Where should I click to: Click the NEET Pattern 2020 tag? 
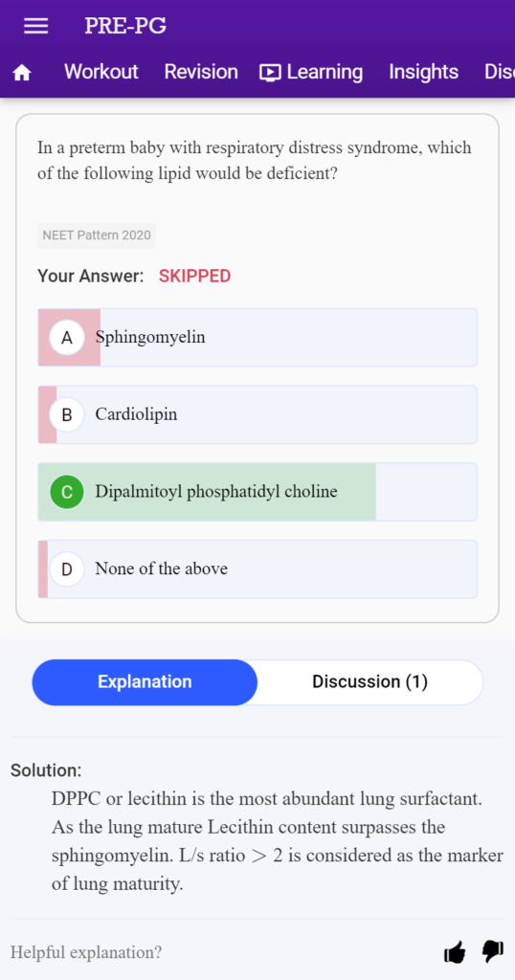[x=97, y=235]
